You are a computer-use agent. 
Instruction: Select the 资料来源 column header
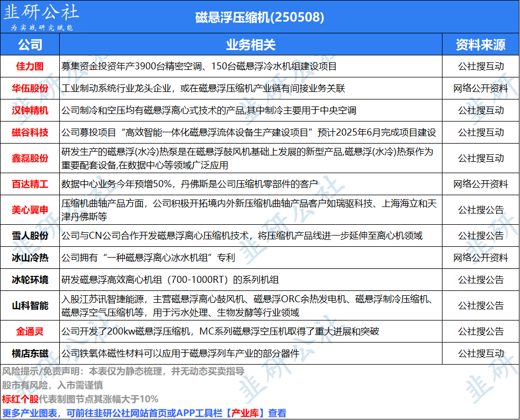[480, 44]
